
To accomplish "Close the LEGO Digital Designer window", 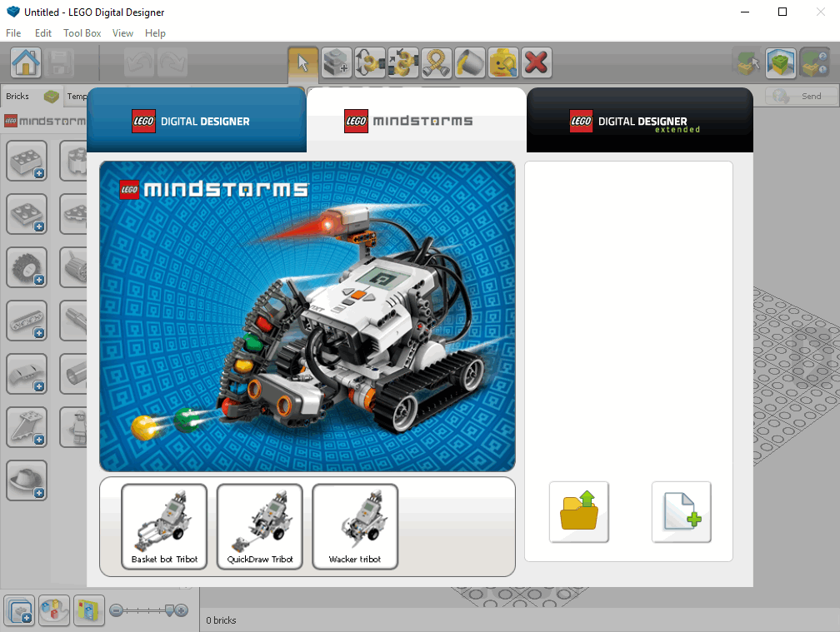I will (x=820, y=12).
